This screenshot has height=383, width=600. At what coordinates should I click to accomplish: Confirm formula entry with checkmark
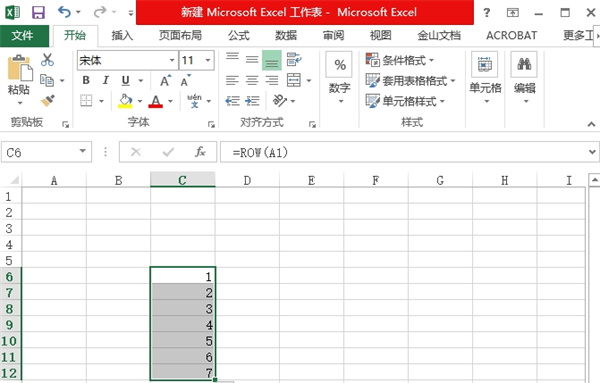[x=168, y=152]
